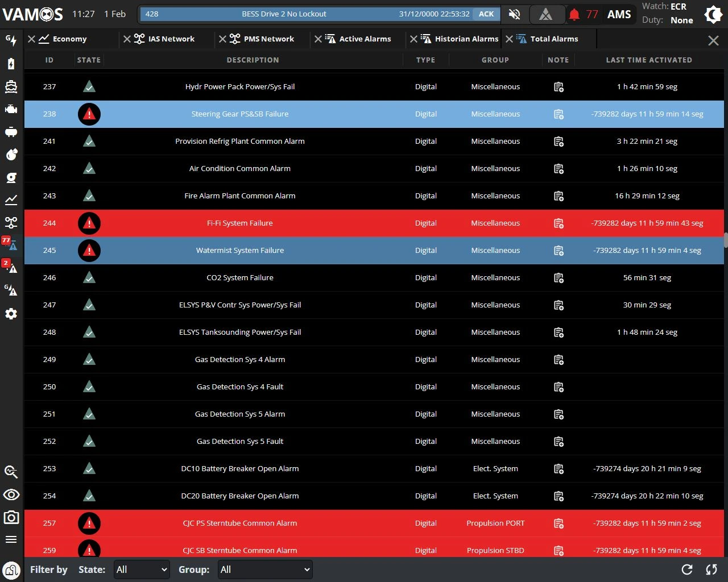This screenshot has height=582, width=728.
Task: Add note for Steering Gear PS&SB Failure
Action: click(x=559, y=114)
